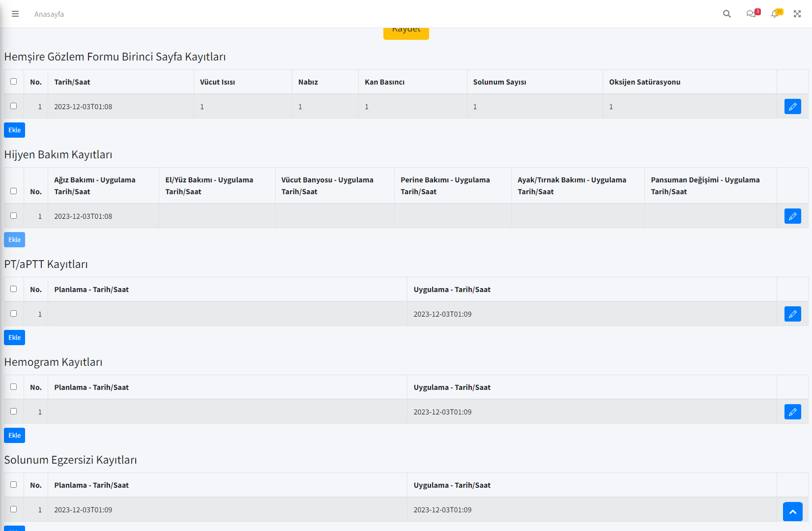812x531 pixels.
Task: Click the search magnifier icon
Action: pyautogui.click(x=727, y=14)
